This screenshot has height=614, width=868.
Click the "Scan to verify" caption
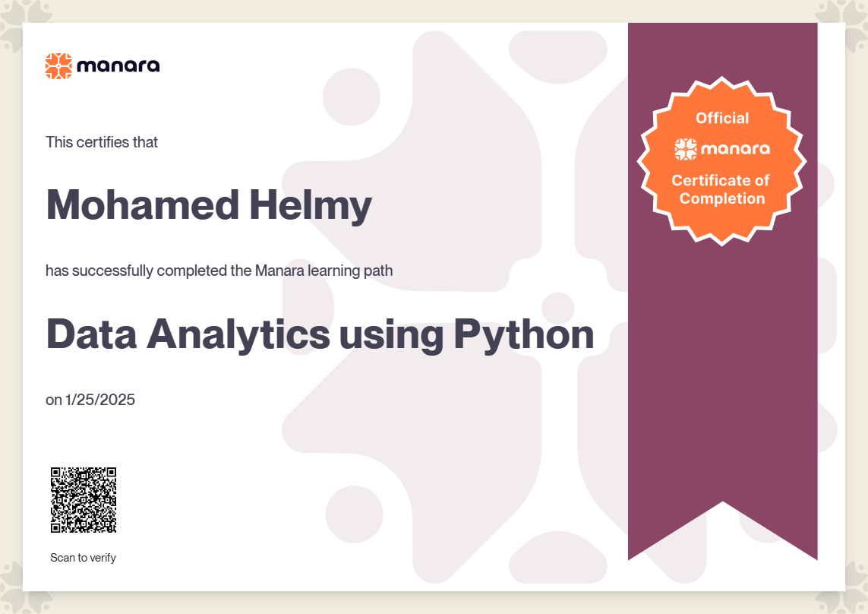click(83, 558)
